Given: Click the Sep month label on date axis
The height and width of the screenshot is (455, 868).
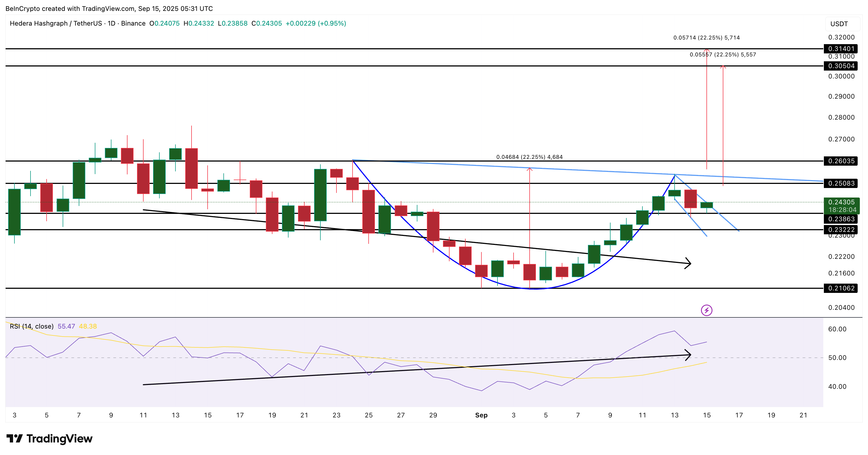Looking at the screenshot, I should (481, 415).
